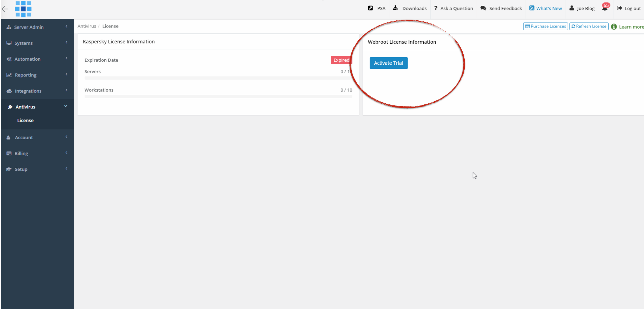Select License under Antivirus
The height and width of the screenshot is (309, 644).
(x=25, y=121)
